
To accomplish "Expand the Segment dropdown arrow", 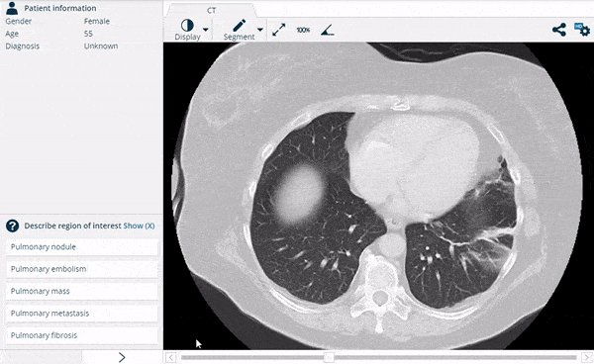I will (x=259, y=30).
